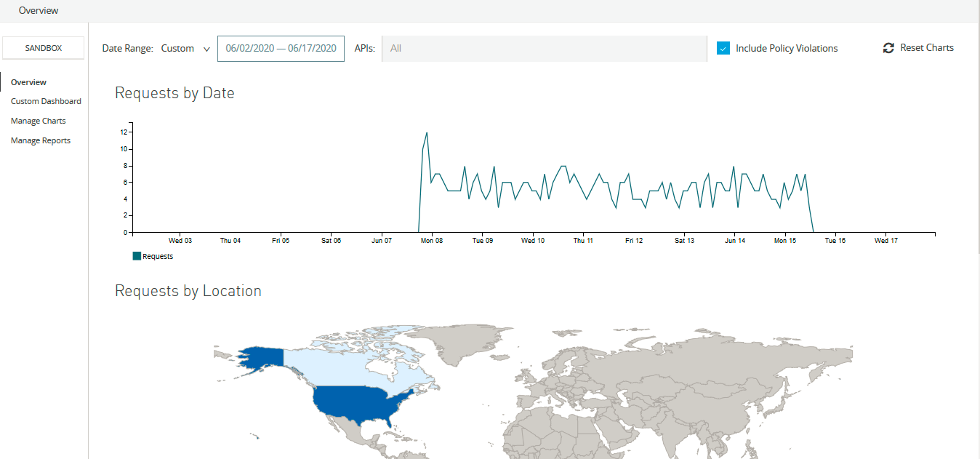This screenshot has height=459, width=980.
Task: Open the Custom Dashboard page
Action: coord(46,101)
